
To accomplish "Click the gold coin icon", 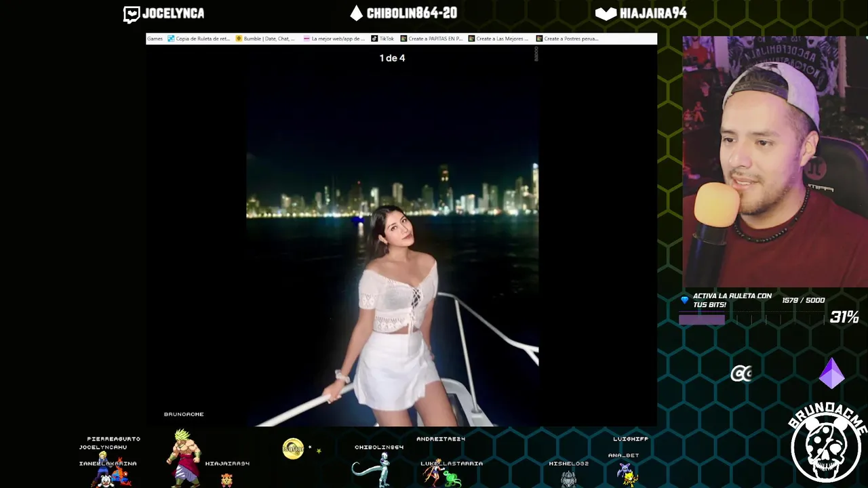I will pos(293,449).
